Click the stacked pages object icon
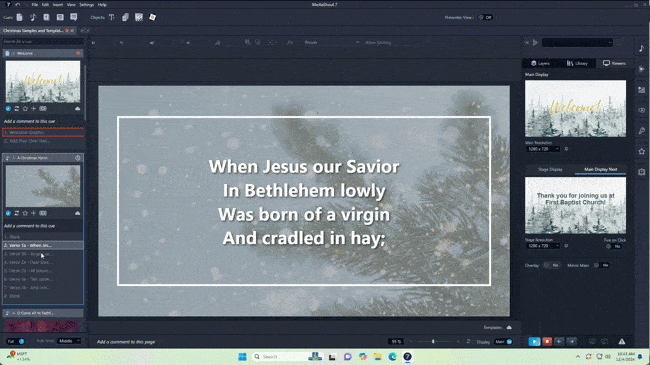 (x=125, y=17)
